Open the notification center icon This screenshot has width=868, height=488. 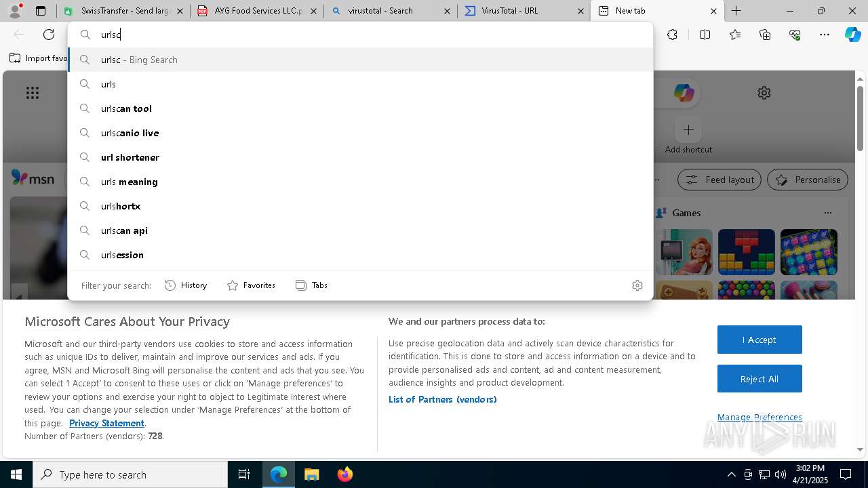(x=846, y=474)
